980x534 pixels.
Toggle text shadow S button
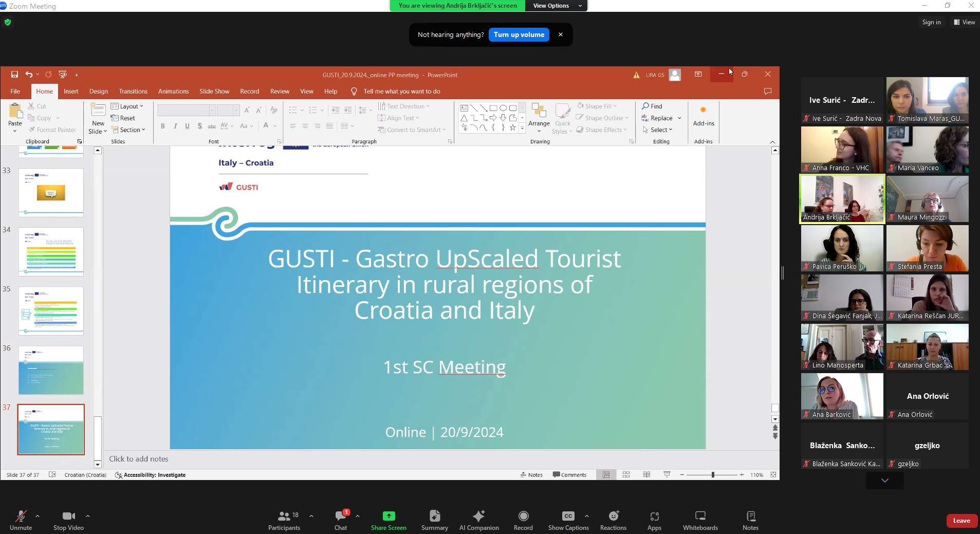pos(200,126)
